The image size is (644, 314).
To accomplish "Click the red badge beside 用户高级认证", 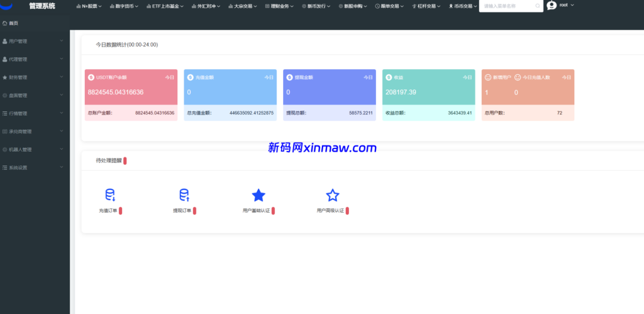I will coord(347,211).
